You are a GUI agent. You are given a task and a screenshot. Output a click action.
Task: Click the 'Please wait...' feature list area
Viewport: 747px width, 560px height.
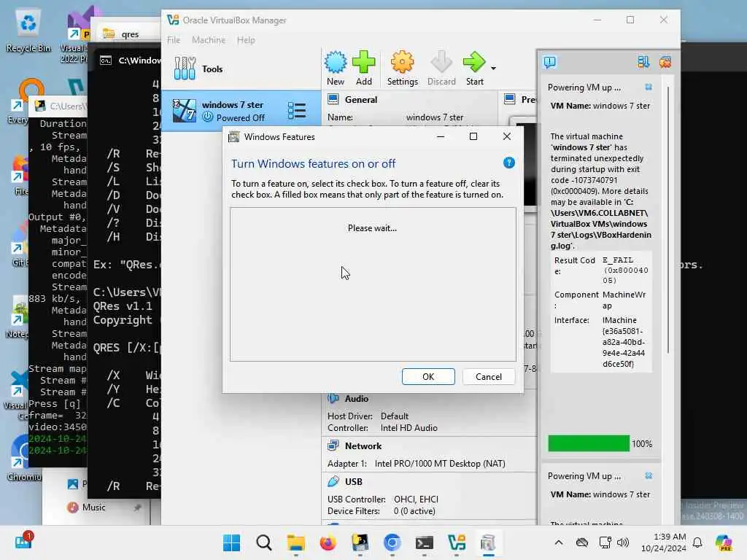pyautogui.click(x=373, y=284)
